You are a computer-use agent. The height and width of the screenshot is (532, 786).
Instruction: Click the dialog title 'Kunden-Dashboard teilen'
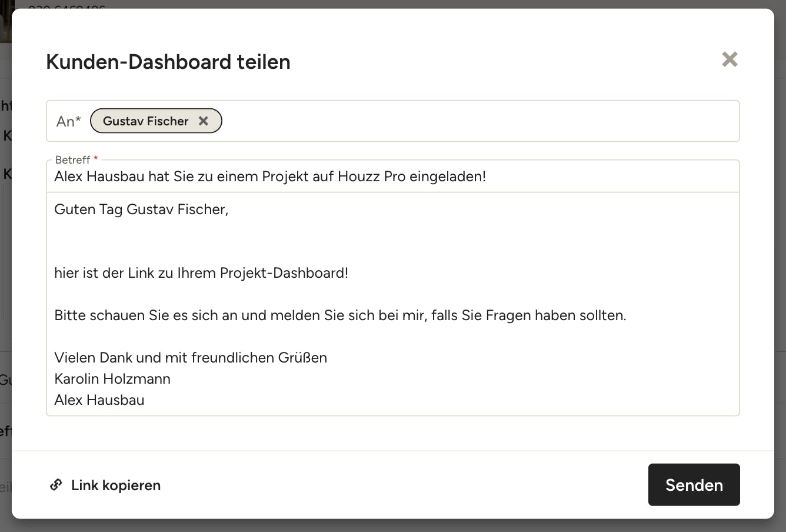coord(168,62)
